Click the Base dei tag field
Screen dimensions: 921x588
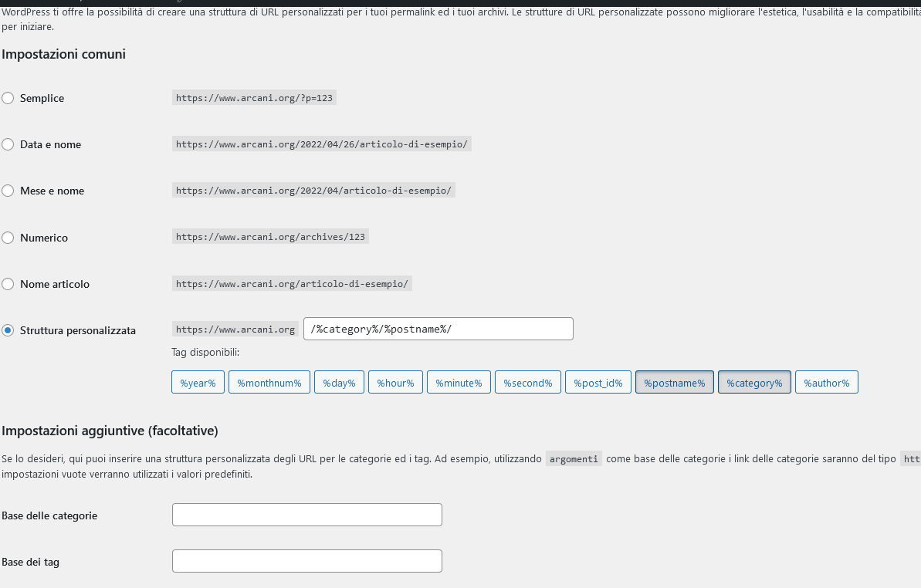[x=306, y=561]
